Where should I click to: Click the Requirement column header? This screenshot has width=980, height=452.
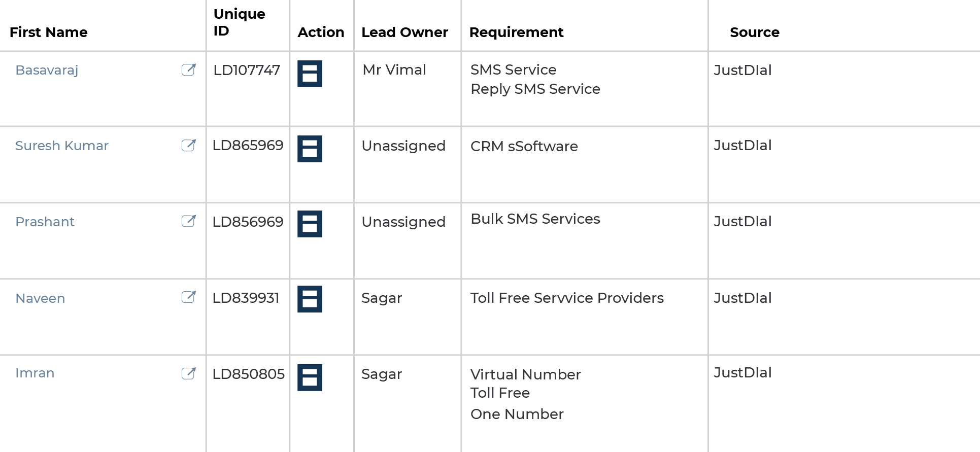517,32
